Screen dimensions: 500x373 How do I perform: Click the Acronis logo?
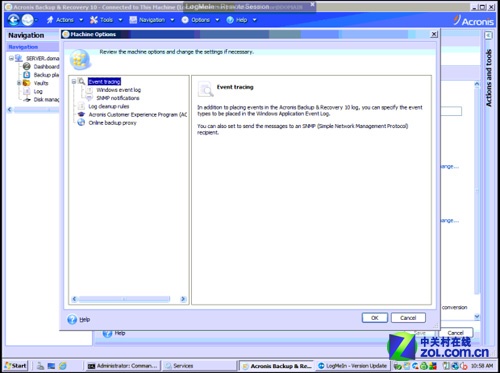click(474, 21)
